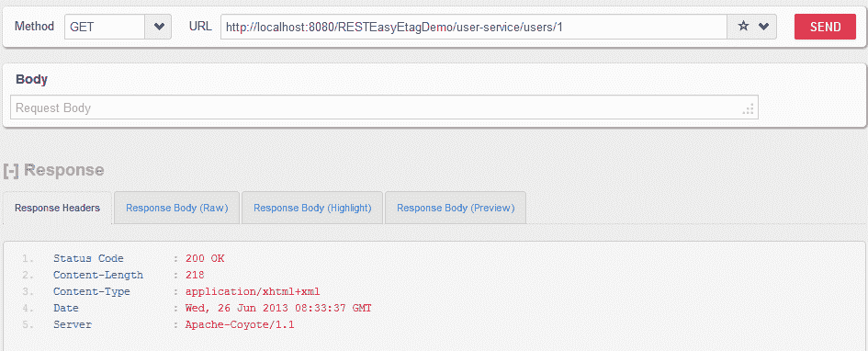Focus the URL input field
This screenshot has height=351, width=868.
473,27
